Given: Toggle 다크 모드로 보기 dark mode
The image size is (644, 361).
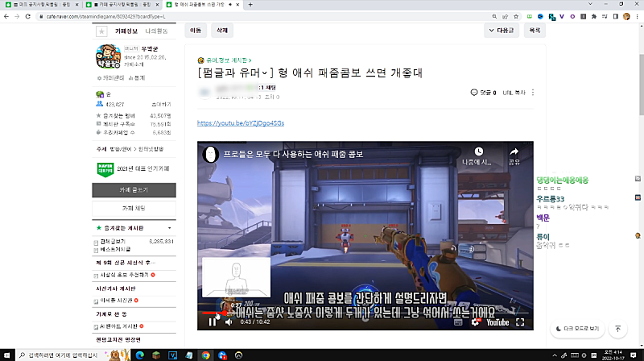Looking at the screenshot, I should 577,329.
